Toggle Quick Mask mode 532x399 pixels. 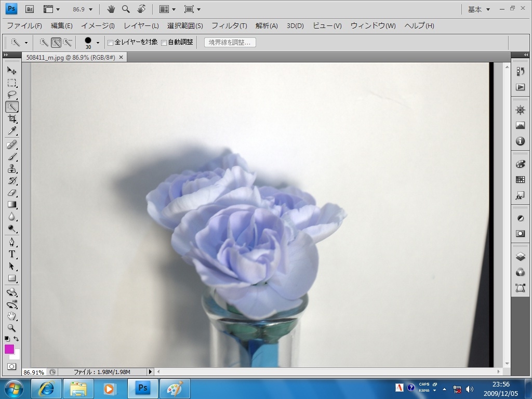tap(11, 367)
